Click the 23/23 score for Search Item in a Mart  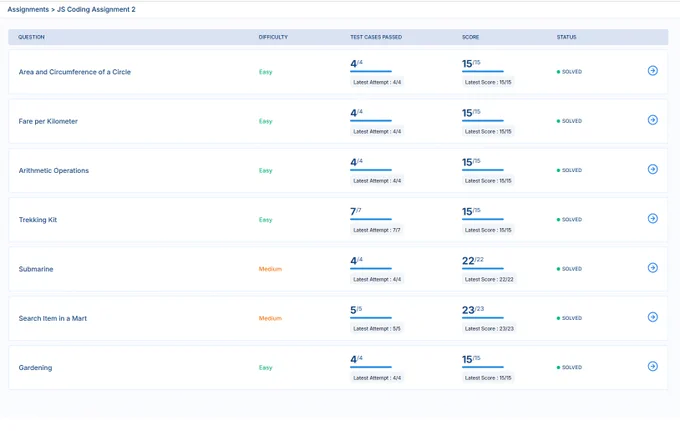pyautogui.click(x=473, y=310)
